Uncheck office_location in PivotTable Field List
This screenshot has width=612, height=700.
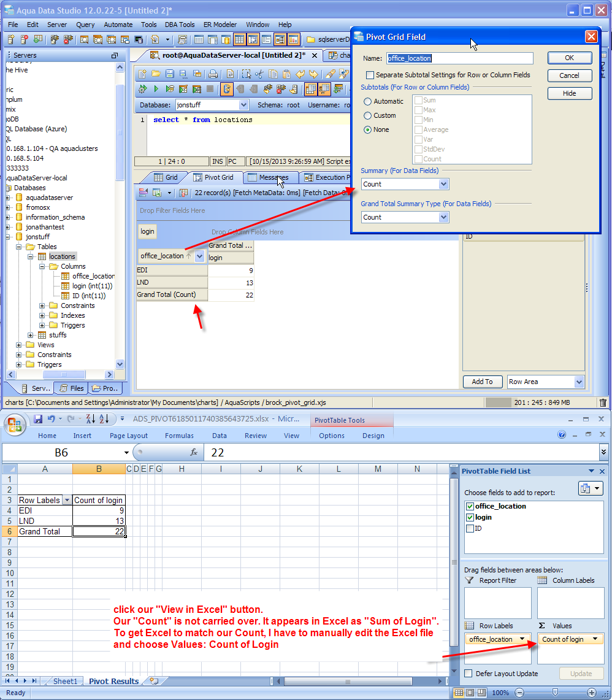pyautogui.click(x=470, y=506)
